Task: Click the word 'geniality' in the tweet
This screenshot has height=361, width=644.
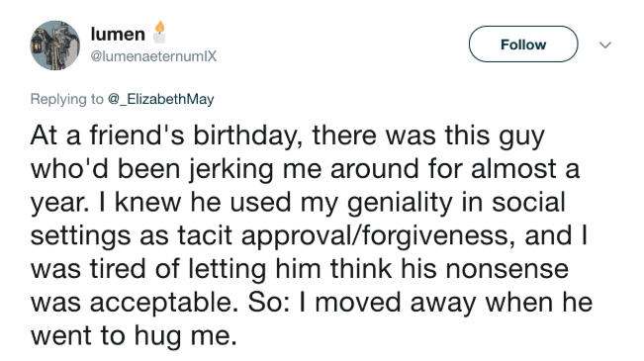Action: coord(400,203)
